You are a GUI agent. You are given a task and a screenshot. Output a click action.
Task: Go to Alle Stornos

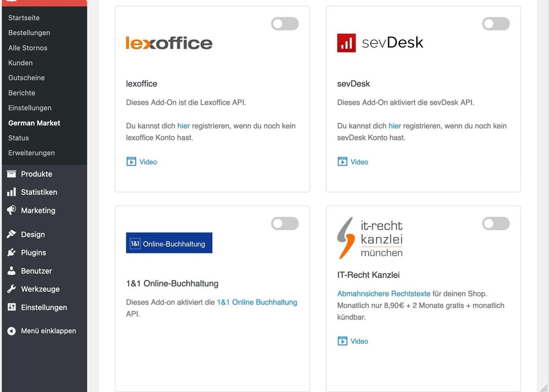[28, 48]
